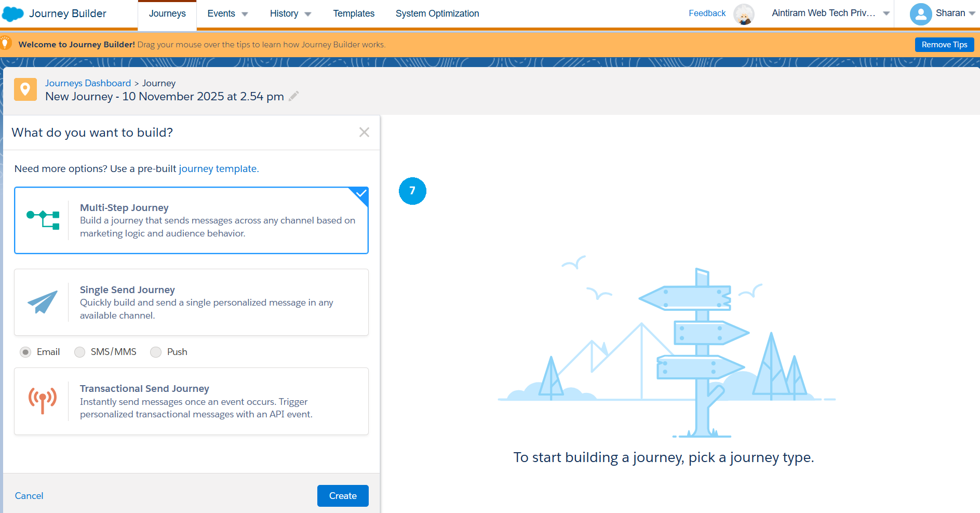980x513 pixels.
Task: Select the Email radio button
Action: (25, 352)
